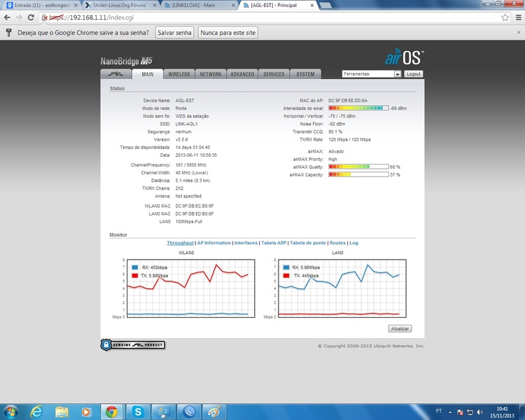Click Nunca para este site button
The image size is (525, 420).
click(228, 32)
